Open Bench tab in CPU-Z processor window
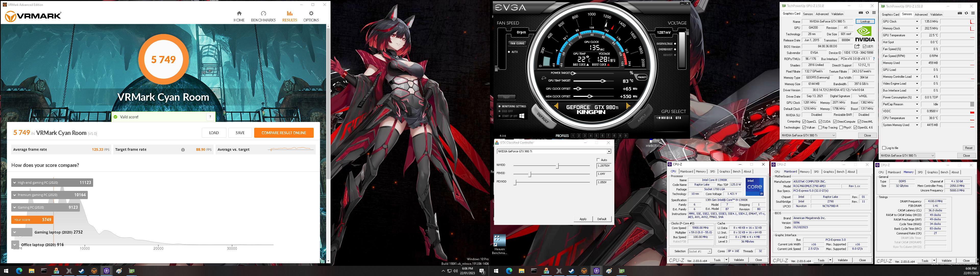The image size is (980, 276). point(737,171)
